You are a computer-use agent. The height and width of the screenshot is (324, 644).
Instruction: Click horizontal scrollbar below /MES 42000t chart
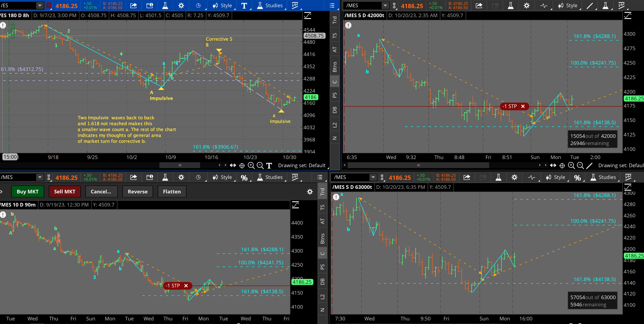pyautogui.click(x=418, y=165)
